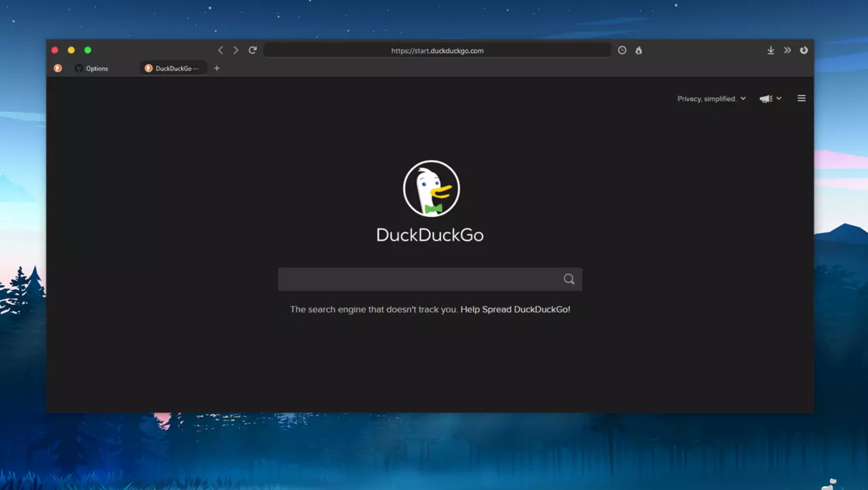Select the DuckDuckGo tab

tap(176, 68)
